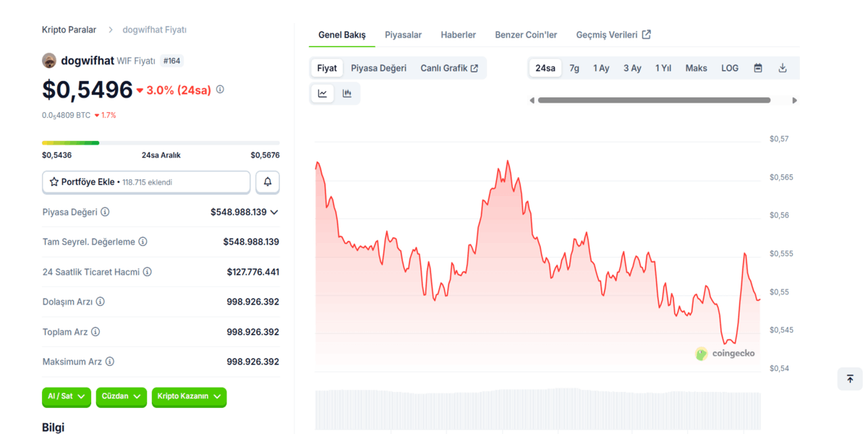The image size is (868, 434).
Task: Click the price alert bell icon
Action: (x=268, y=182)
